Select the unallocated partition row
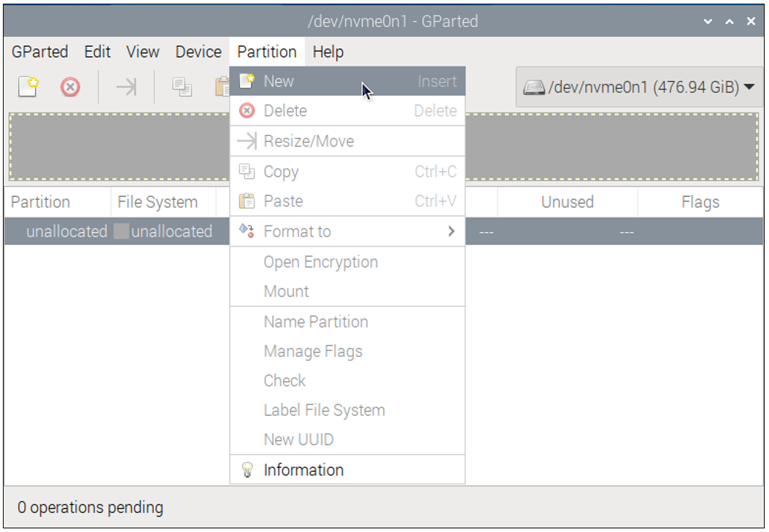 coord(384,231)
